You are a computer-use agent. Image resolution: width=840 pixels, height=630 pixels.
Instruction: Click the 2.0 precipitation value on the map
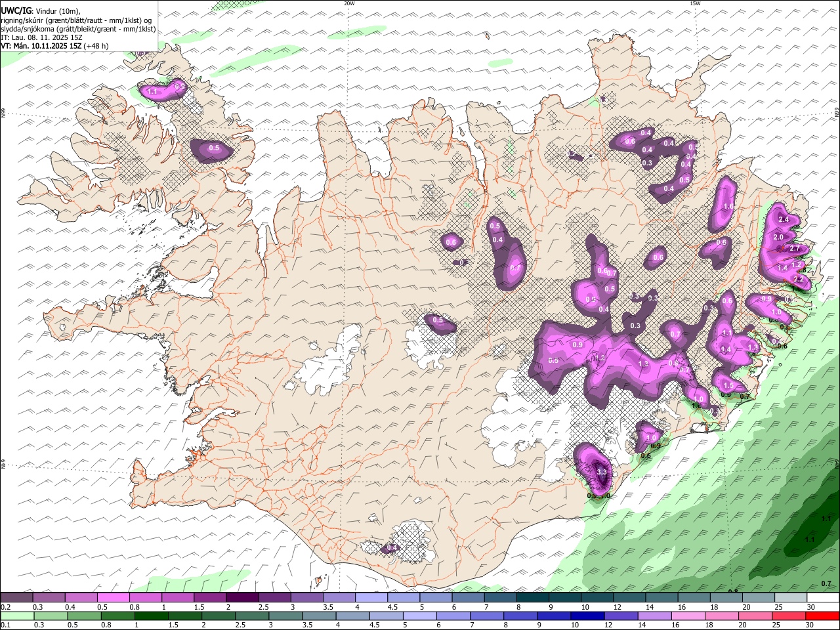779,237
